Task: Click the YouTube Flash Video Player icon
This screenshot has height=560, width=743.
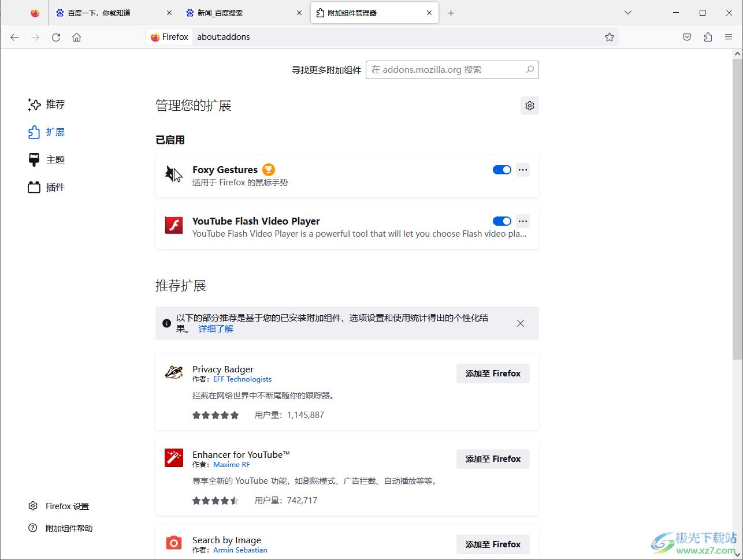Action: click(x=174, y=225)
